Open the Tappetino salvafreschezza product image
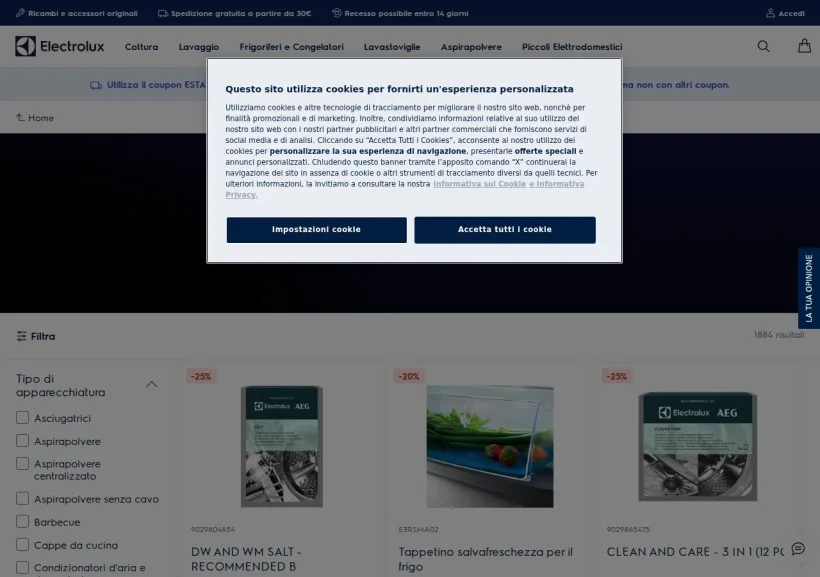The height and width of the screenshot is (577, 820). 489,446
